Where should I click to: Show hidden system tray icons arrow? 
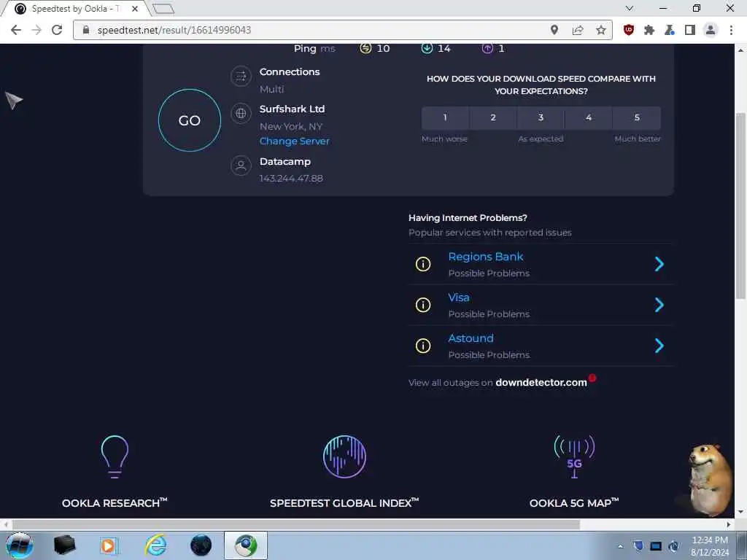click(620, 546)
